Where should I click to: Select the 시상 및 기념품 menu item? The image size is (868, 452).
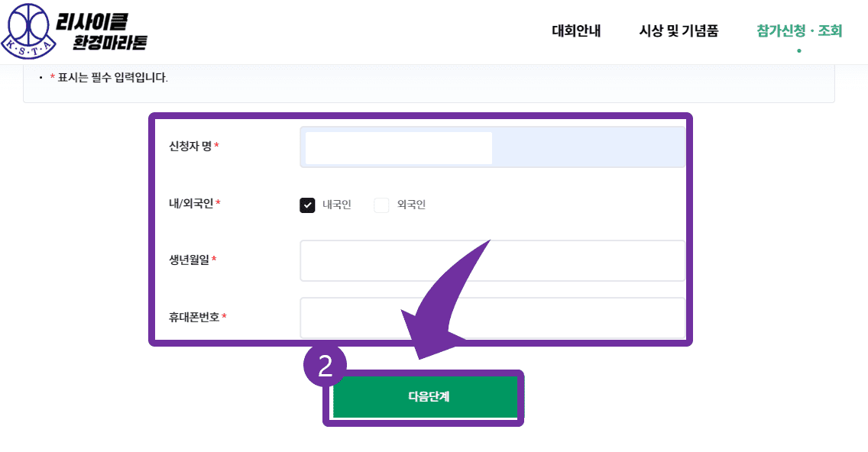pyautogui.click(x=679, y=31)
